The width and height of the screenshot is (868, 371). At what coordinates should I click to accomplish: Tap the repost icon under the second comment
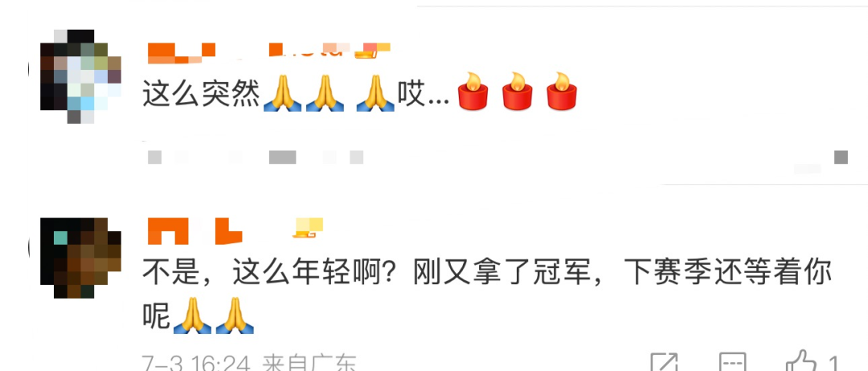(665, 361)
